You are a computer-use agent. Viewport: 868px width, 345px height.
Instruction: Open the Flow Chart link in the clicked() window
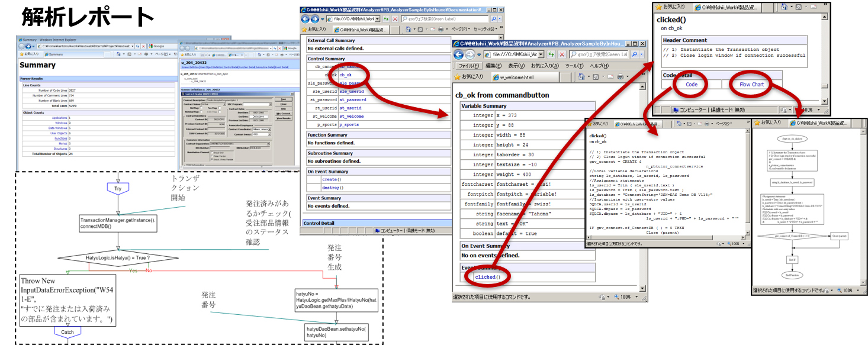(x=752, y=84)
